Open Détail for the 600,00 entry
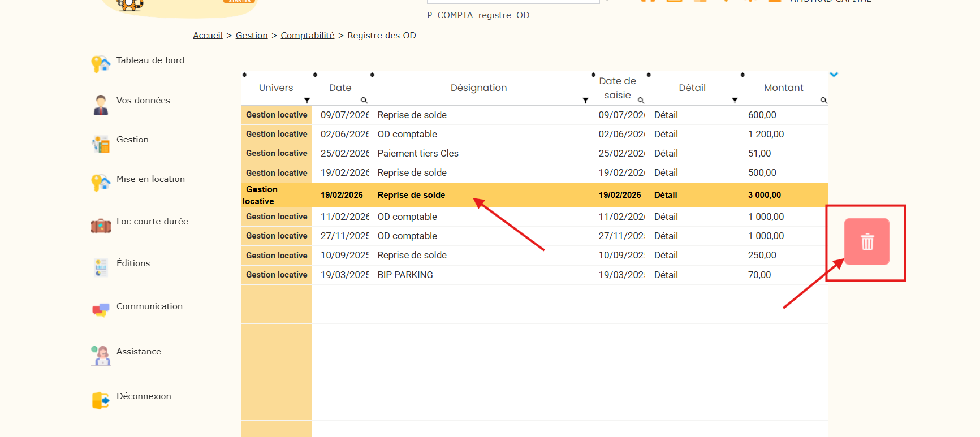Viewport: 980px width, 437px height. coord(666,115)
